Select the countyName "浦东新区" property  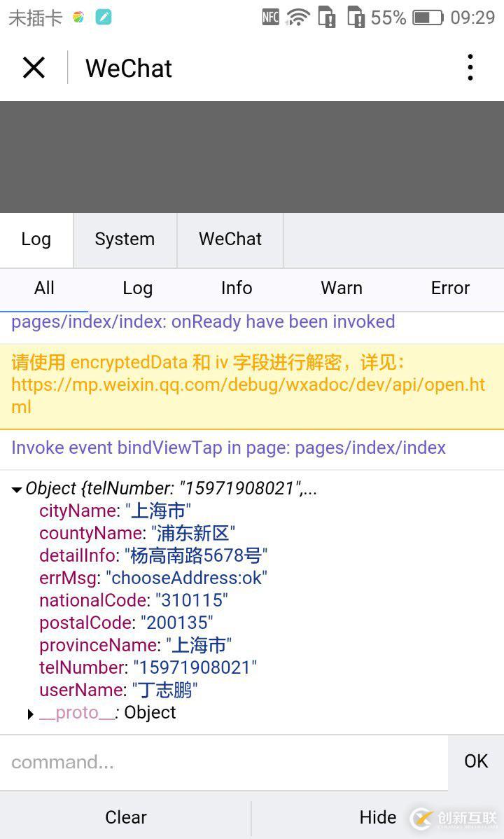pyautogui.click(x=137, y=534)
